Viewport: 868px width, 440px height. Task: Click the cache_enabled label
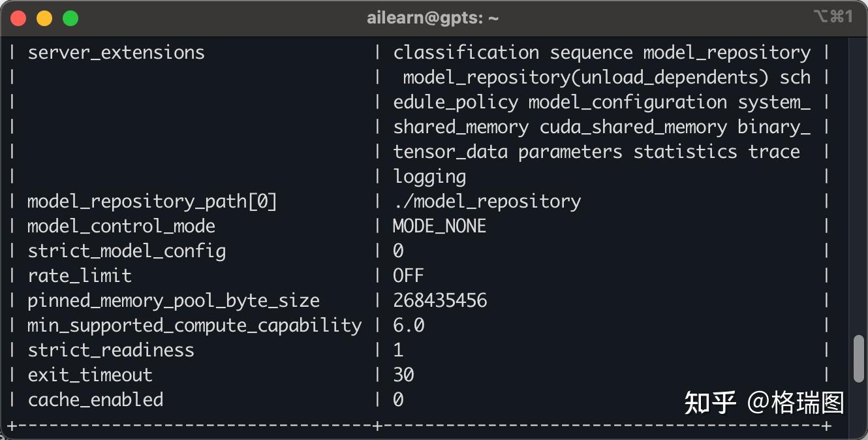[x=95, y=400]
